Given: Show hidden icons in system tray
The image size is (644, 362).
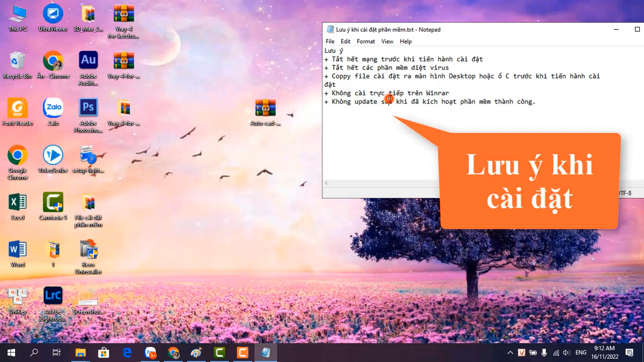Looking at the screenshot, I should [x=510, y=353].
